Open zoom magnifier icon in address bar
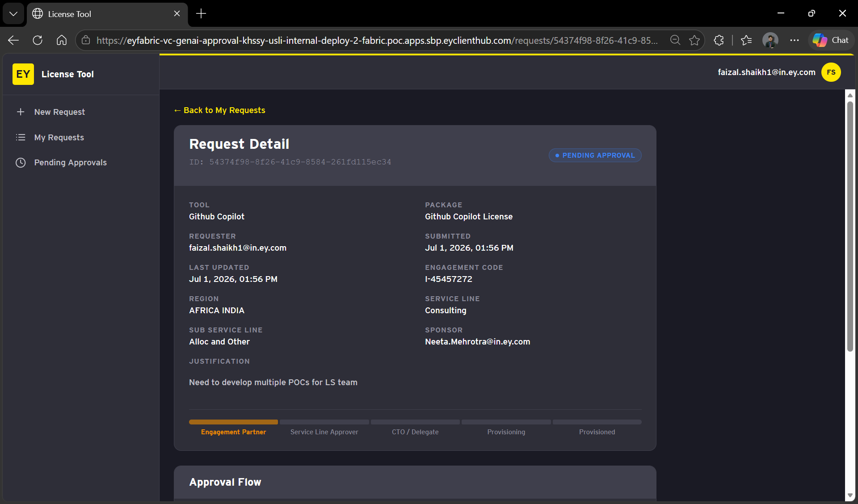 675,40
